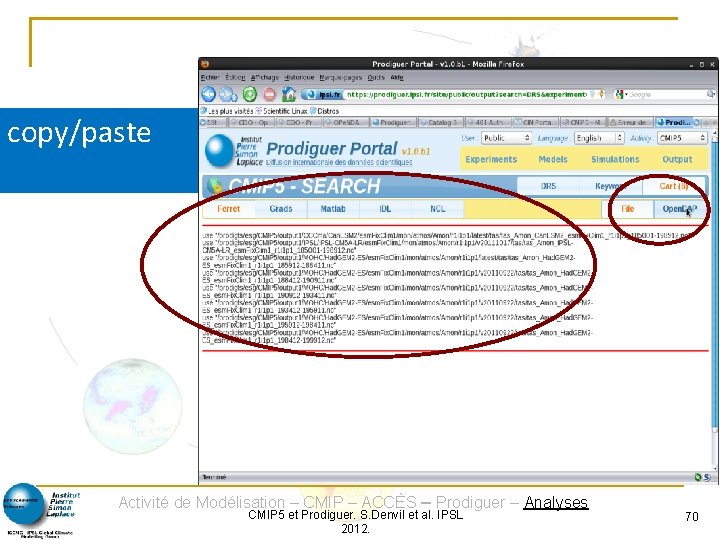Viewport: 720px width, 540px height.
Task: Reload the page with green refresh icon
Action: [250, 95]
